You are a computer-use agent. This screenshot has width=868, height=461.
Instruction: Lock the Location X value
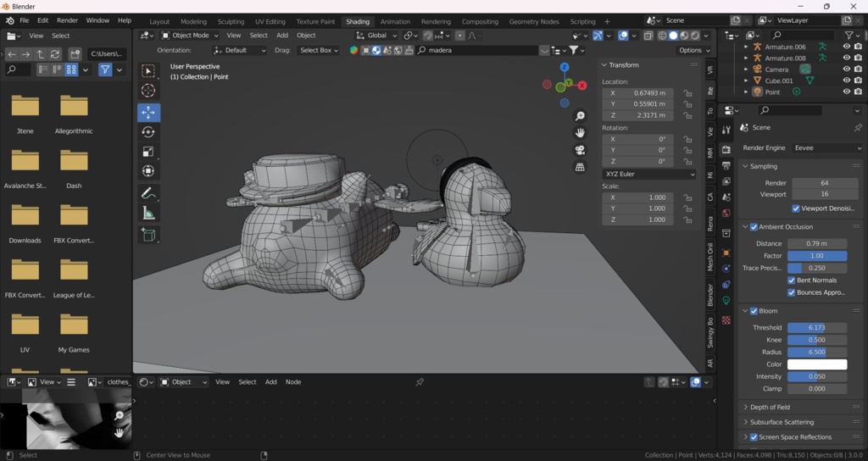click(687, 93)
